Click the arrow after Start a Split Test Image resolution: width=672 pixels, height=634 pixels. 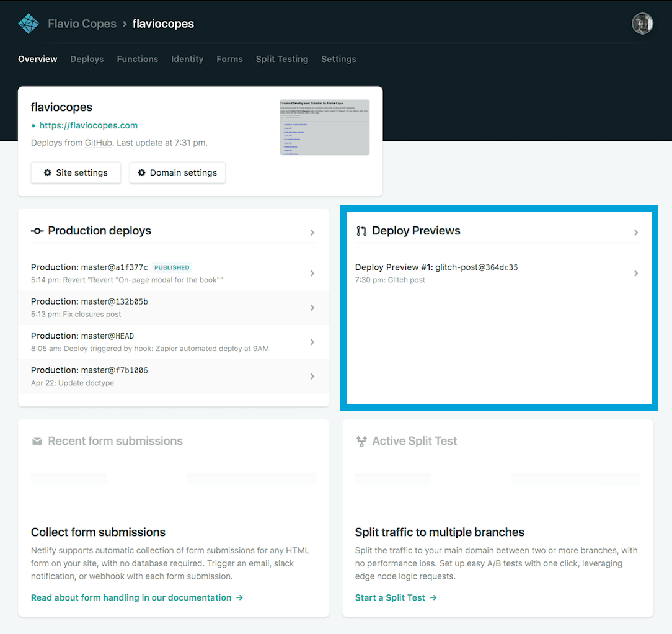(433, 597)
